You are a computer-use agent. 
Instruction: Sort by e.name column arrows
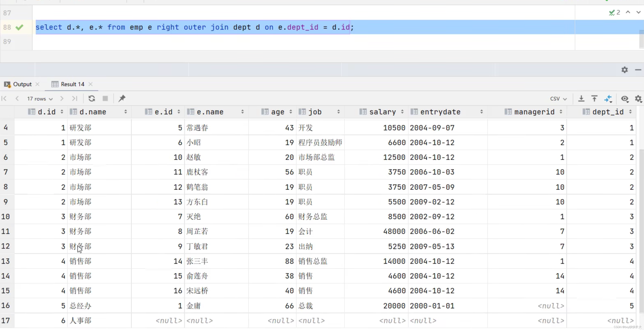pyautogui.click(x=242, y=112)
